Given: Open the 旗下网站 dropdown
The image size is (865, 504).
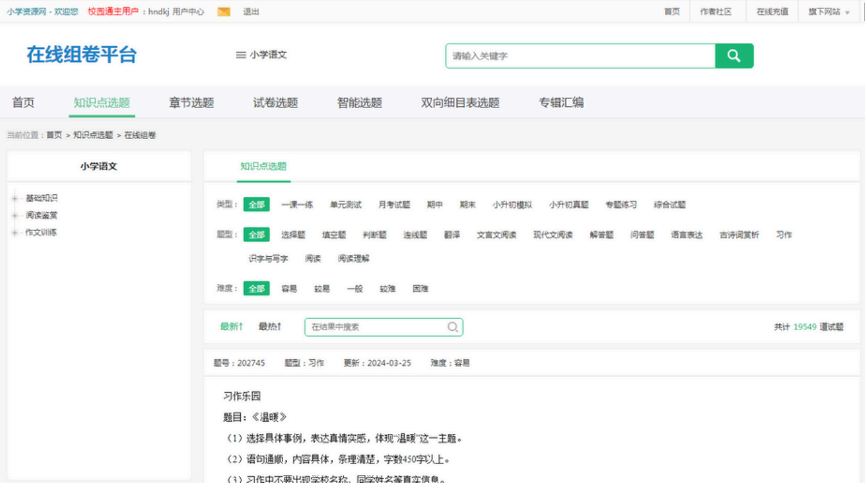Looking at the screenshot, I should pos(829,12).
